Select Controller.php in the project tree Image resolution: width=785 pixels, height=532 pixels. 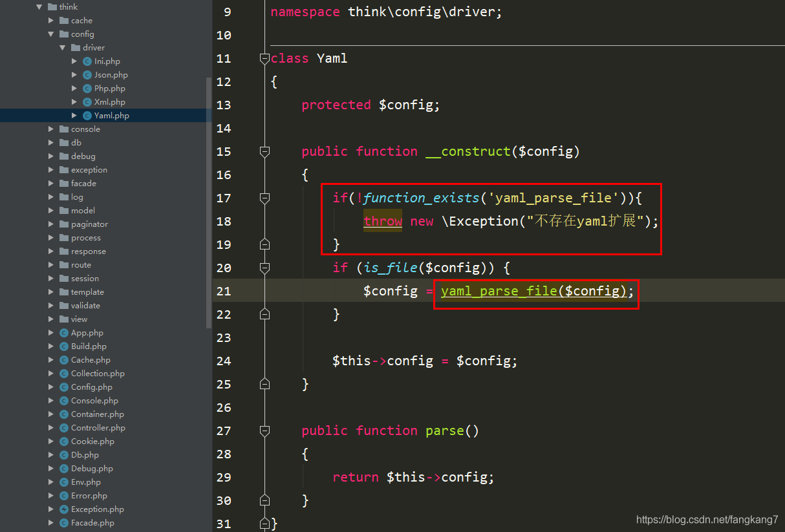106,428
